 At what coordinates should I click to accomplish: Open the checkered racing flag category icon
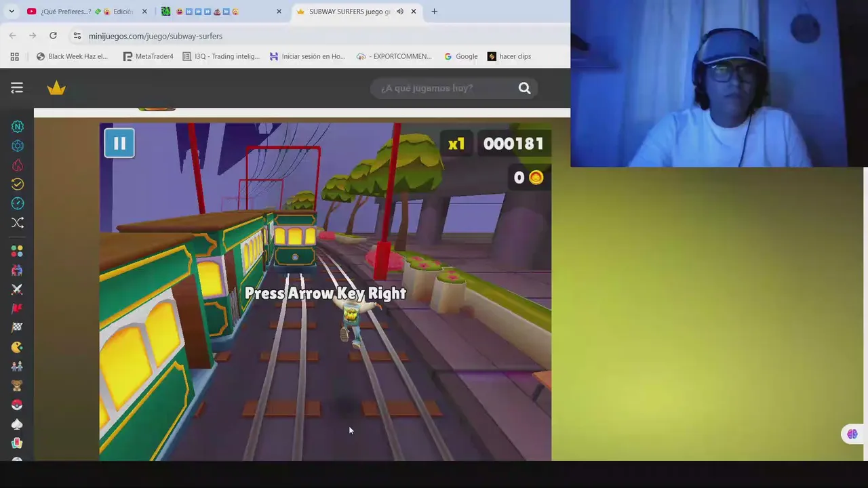[17, 327]
